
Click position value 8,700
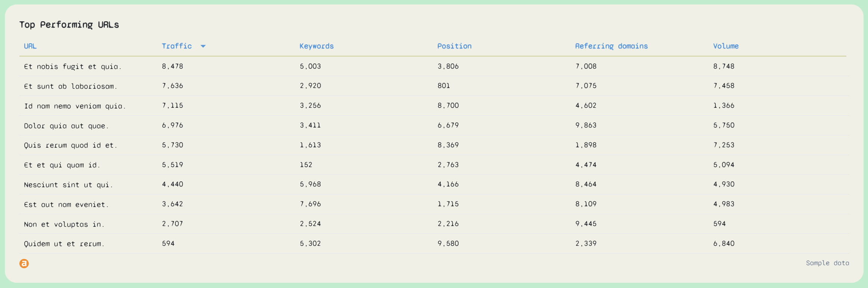(x=448, y=106)
